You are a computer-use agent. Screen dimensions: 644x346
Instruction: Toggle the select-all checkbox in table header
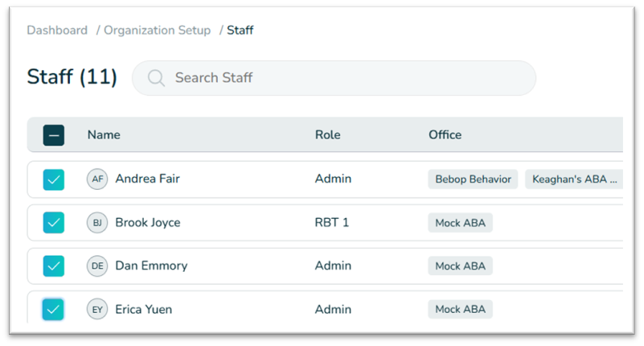click(54, 135)
